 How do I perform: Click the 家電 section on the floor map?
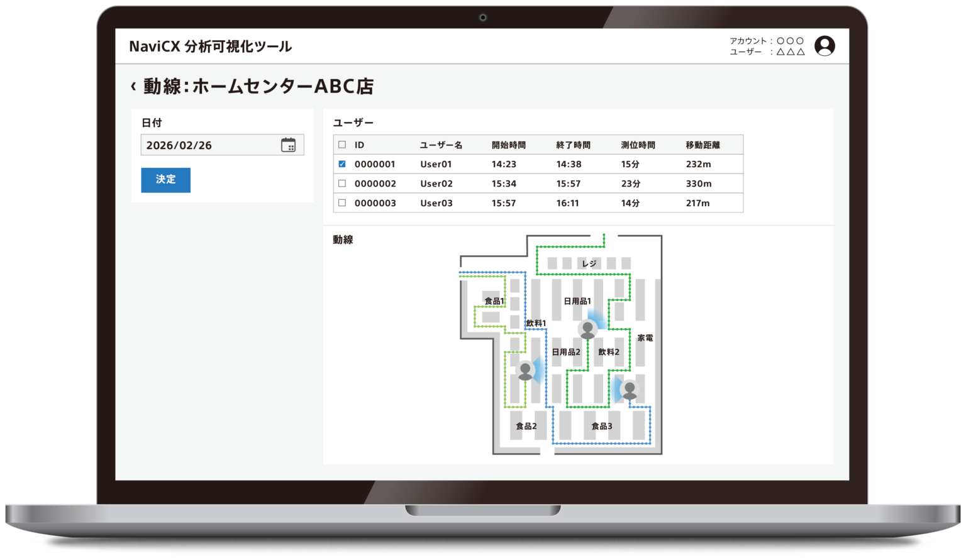pyautogui.click(x=645, y=338)
